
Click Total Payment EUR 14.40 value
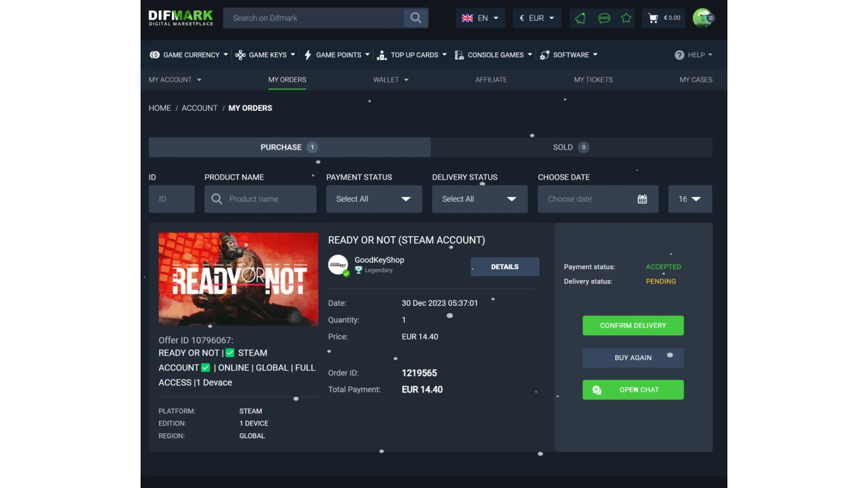(x=422, y=389)
